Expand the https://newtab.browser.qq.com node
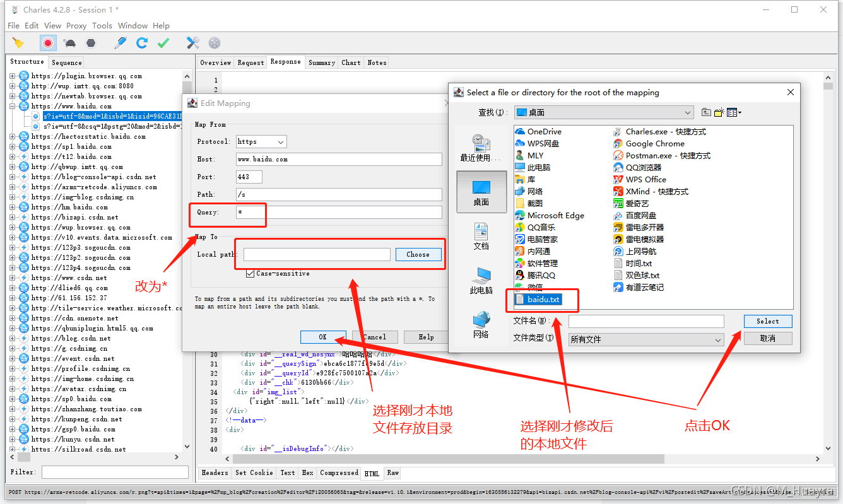This screenshot has width=843, height=504. (x=13, y=96)
